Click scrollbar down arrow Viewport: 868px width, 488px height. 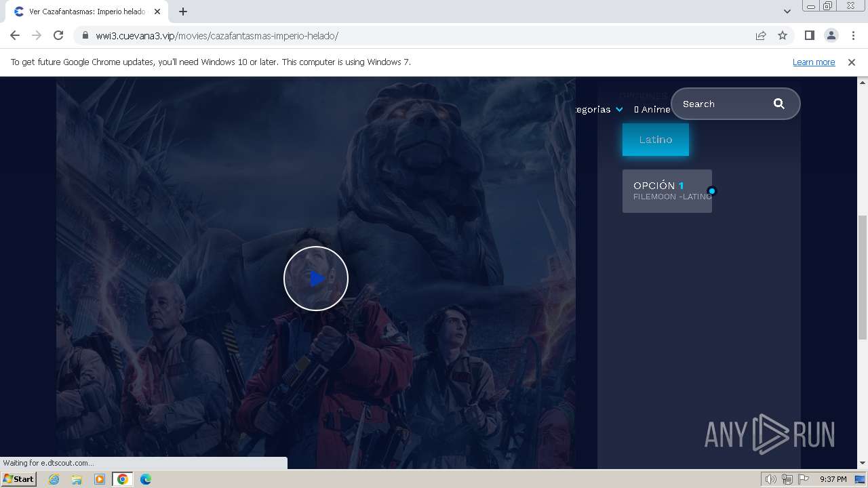862,464
